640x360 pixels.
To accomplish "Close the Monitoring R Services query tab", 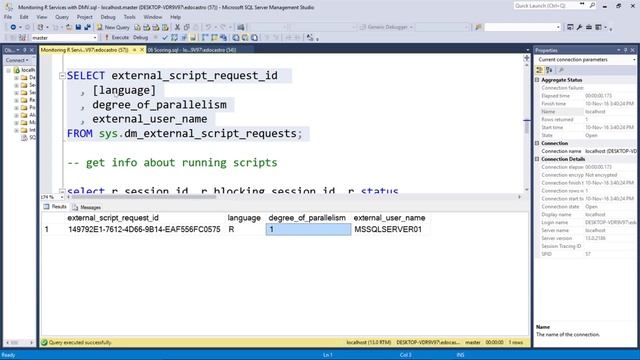I will [x=142, y=50].
